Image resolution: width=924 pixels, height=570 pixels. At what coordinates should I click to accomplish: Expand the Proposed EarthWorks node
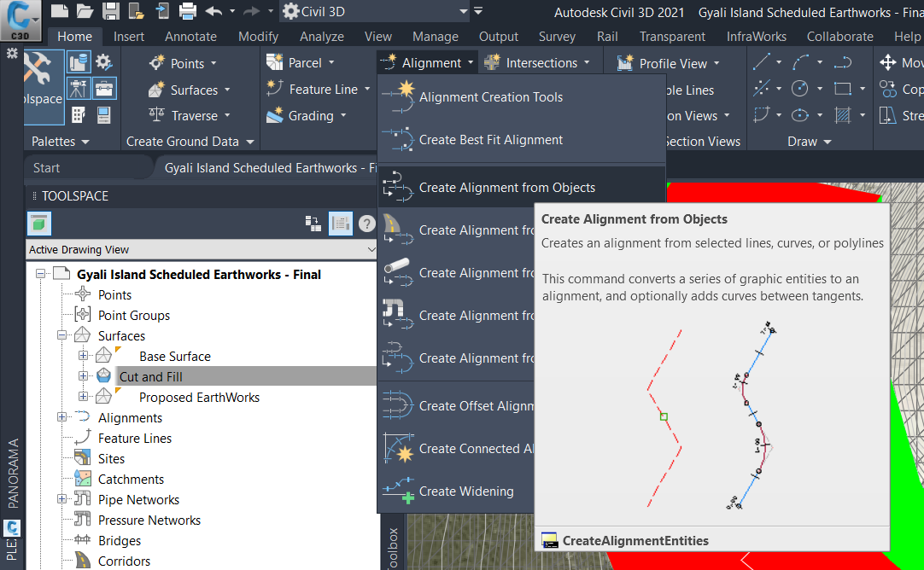point(83,397)
